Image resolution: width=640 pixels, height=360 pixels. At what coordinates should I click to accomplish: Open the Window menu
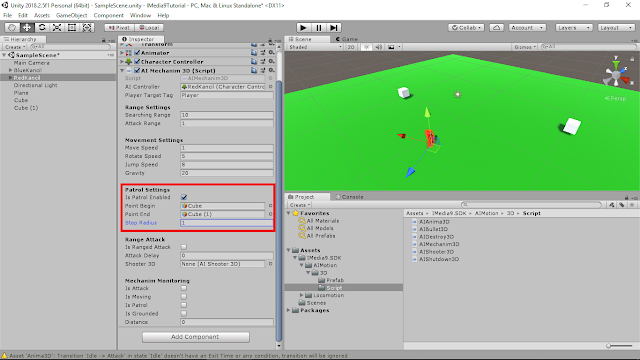point(140,15)
